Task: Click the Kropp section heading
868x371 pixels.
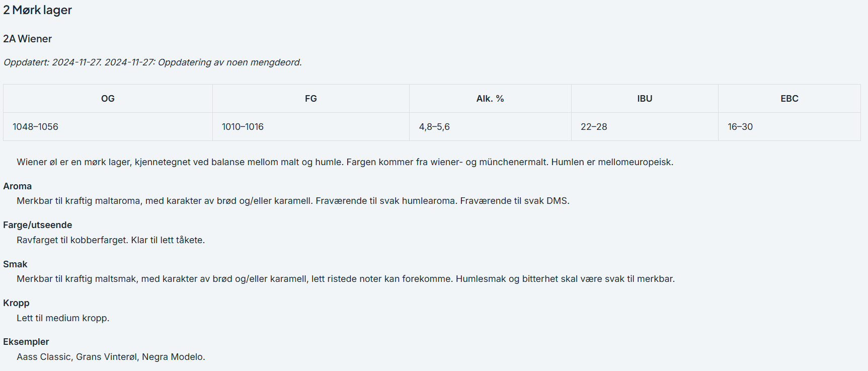Action: (16, 303)
